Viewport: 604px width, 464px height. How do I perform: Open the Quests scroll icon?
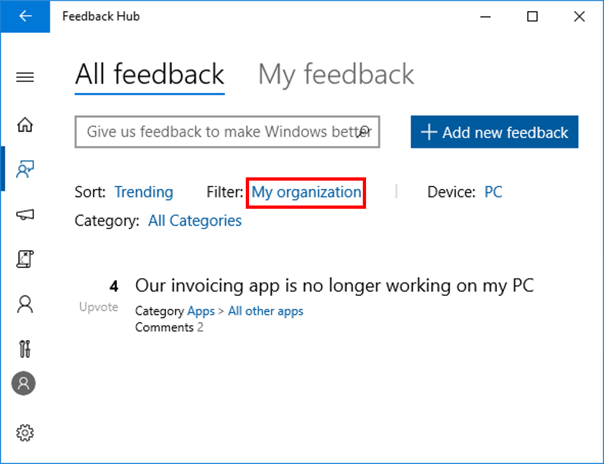tap(25, 259)
